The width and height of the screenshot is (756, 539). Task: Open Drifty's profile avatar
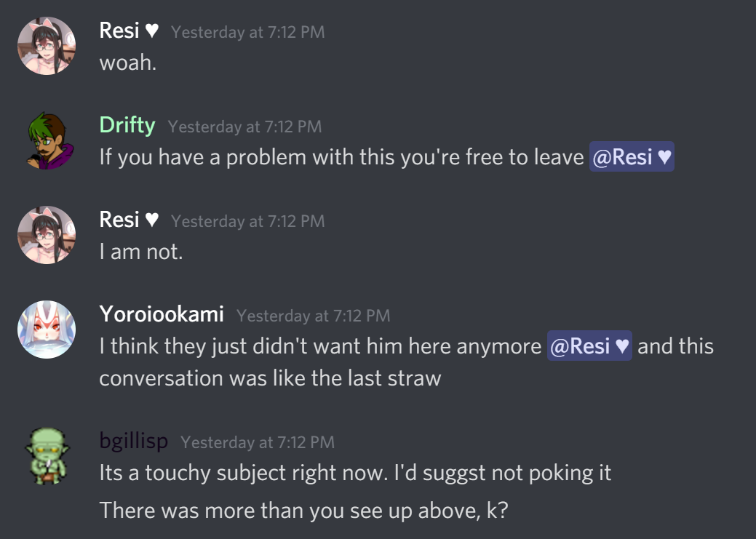click(47, 140)
